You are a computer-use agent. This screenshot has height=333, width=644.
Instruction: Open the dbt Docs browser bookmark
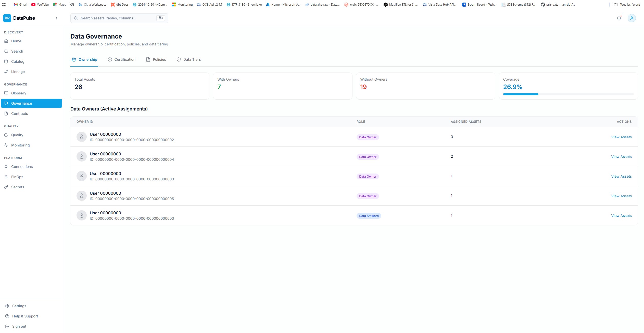pos(119,5)
